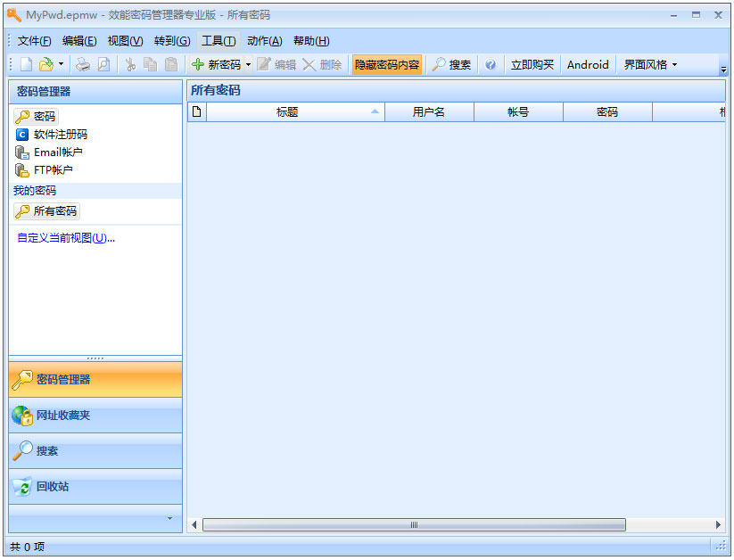Click the document icon column header
Screen dimensions: 734x560
[x=196, y=111]
